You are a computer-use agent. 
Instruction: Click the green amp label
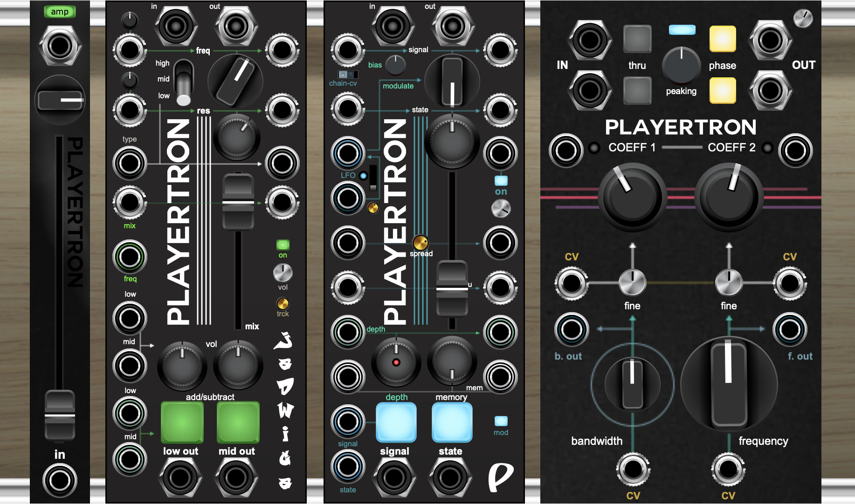pyautogui.click(x=60, y=12)
